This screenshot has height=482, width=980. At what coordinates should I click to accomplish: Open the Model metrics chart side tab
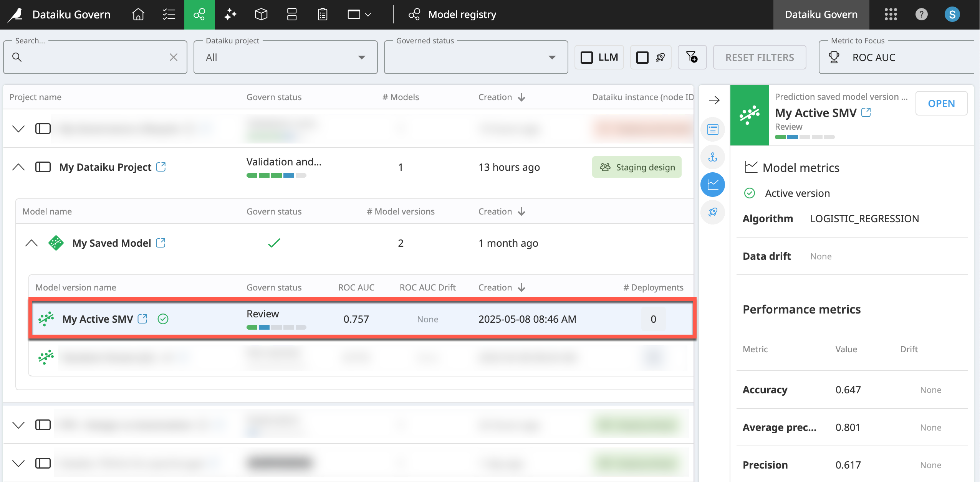pyautogui.click(x=713, y=185)
